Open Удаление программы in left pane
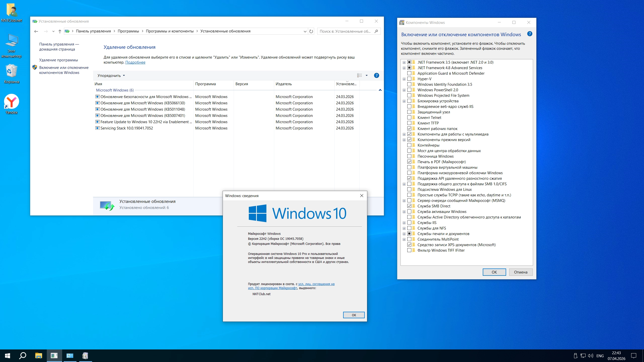 [x=58, y=60]
